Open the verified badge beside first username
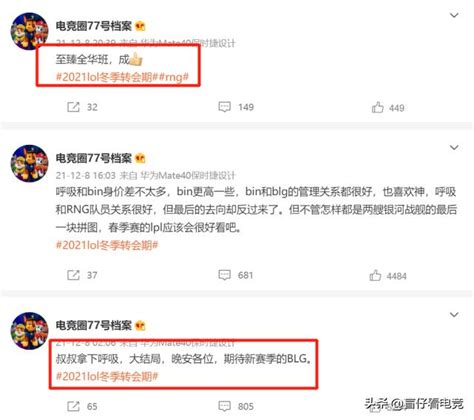Image resolution: width=474 pixels, height=420 pixels. 140,26
